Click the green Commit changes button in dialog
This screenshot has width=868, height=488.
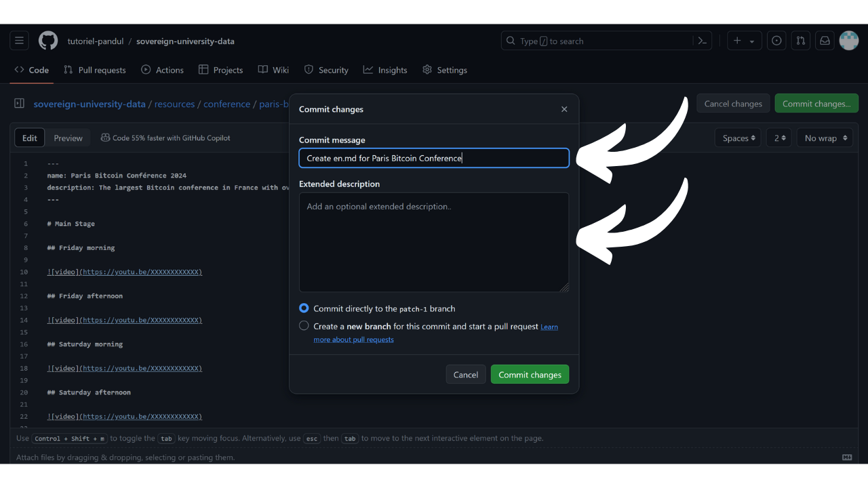pos(530,375)
